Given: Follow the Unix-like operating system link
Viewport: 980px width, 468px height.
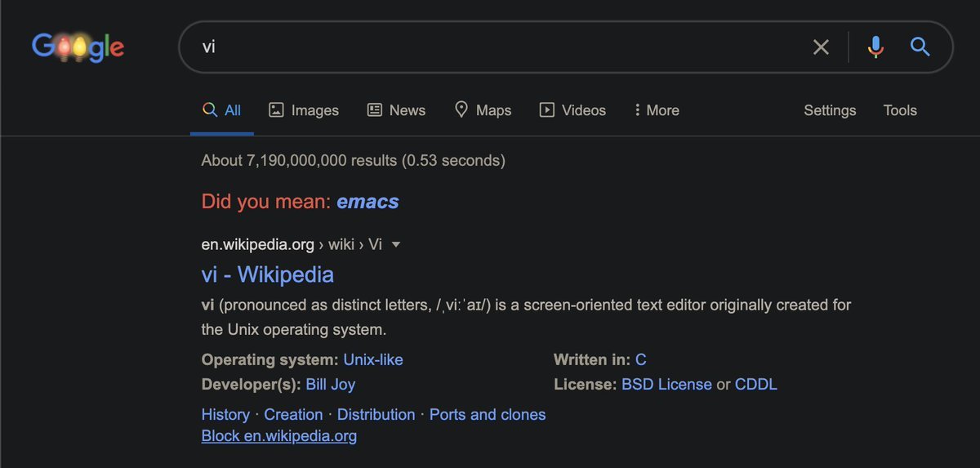Looking at the screenshot, I should click(x=372, y=359).
